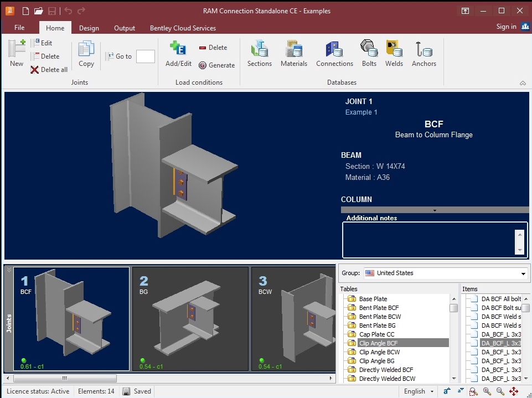The height and width of the screenshot is (398, 532).
Task: Select joint 2 BG thumbnail
Action: [x=190, y=319]
